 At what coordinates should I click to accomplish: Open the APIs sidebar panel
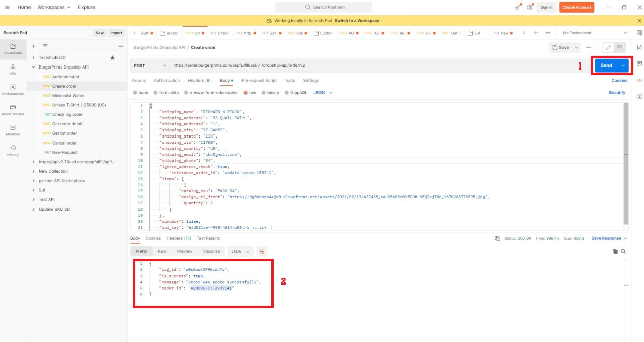pyautogui.click(x=13, y=69)
